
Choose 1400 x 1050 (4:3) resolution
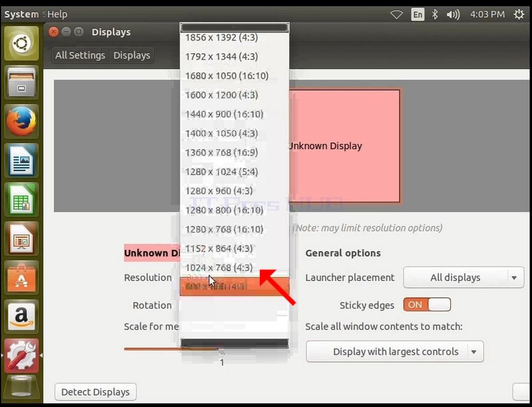tap(235, 133)
